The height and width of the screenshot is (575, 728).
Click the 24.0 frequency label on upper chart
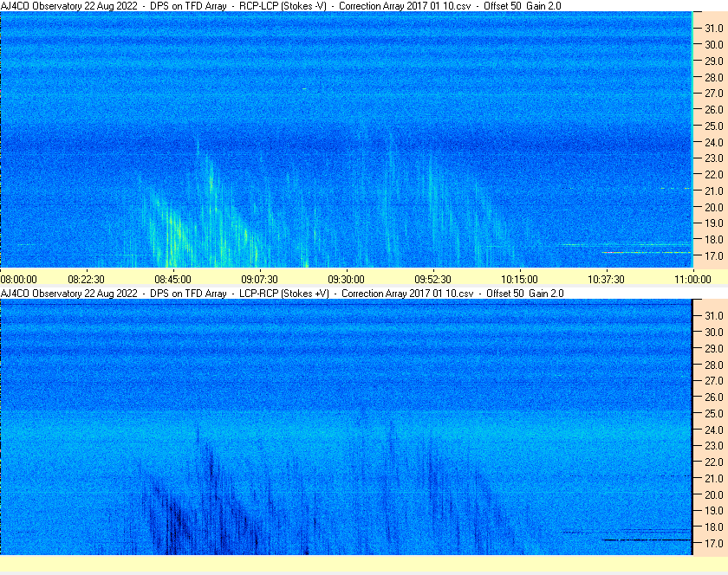tap(714, 142)
